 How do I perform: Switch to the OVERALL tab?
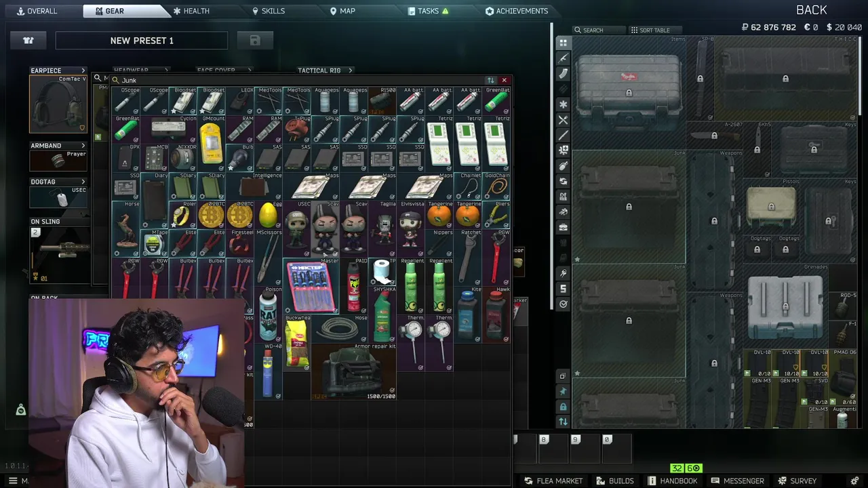(37, 11)
